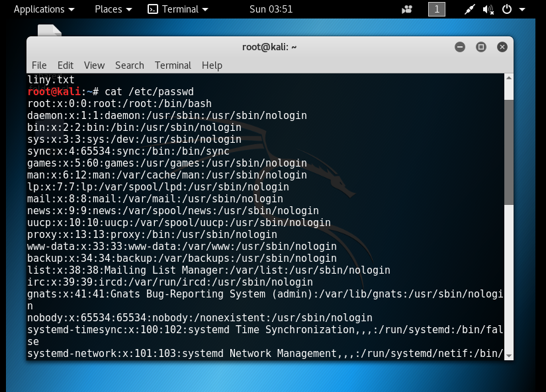Click the window title root@kali: ~
Image resolution: width=546 pixels, height=392 pixels.
point(269,47)
